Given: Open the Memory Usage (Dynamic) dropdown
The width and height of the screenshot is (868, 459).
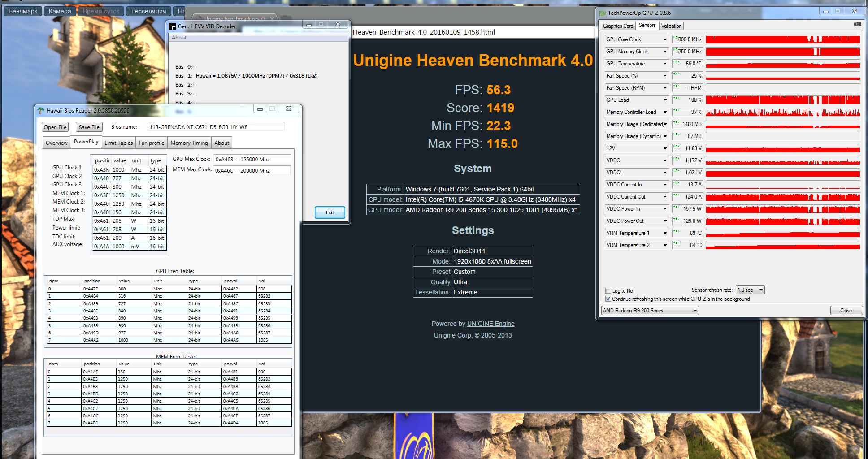Looking at the screenshot, I should point(665,136).
